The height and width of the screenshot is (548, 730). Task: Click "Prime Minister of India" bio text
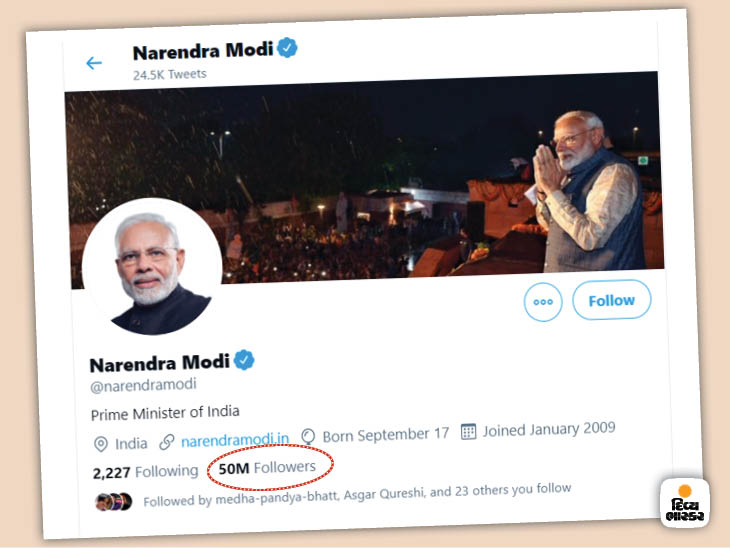tap(165, 412)
